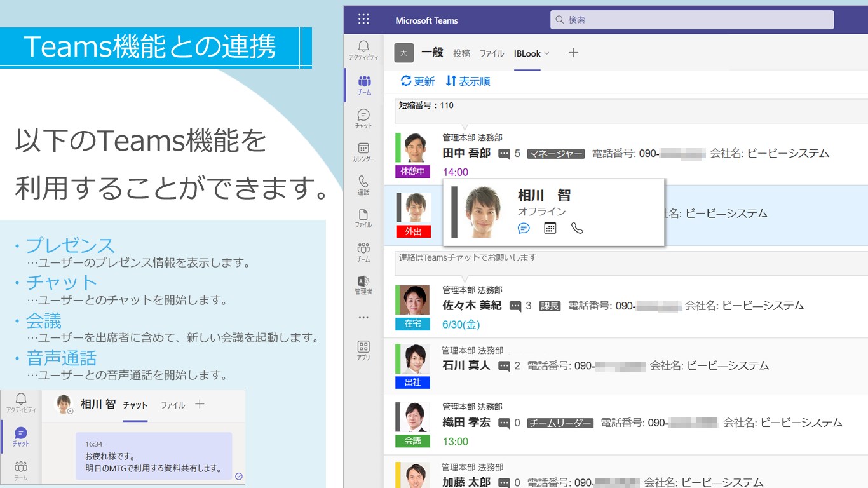
Task: Show more apps ellipsis in sidebar
Action: (363, 317)
